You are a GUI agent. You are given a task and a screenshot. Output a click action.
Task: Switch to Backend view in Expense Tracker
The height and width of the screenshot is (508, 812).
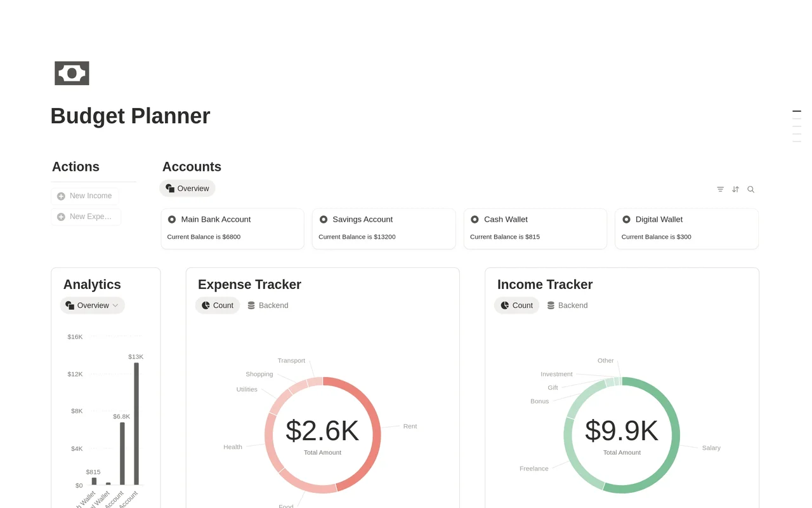[268, 305]
